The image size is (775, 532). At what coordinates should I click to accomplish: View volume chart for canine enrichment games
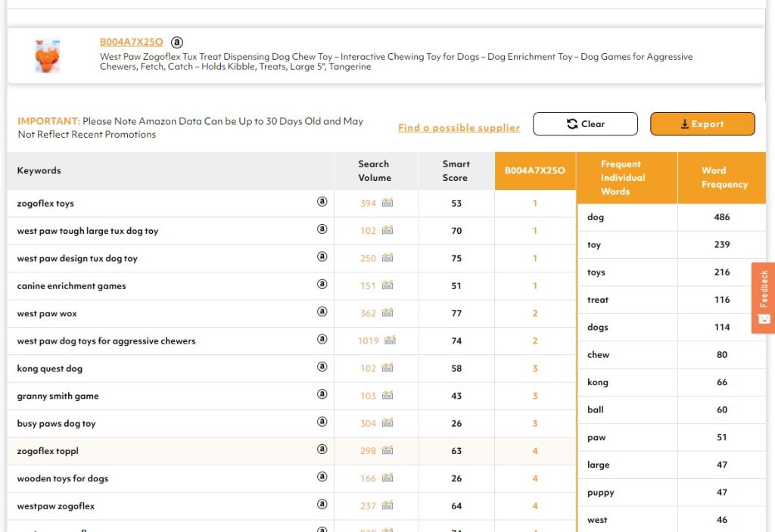[387, 285]
